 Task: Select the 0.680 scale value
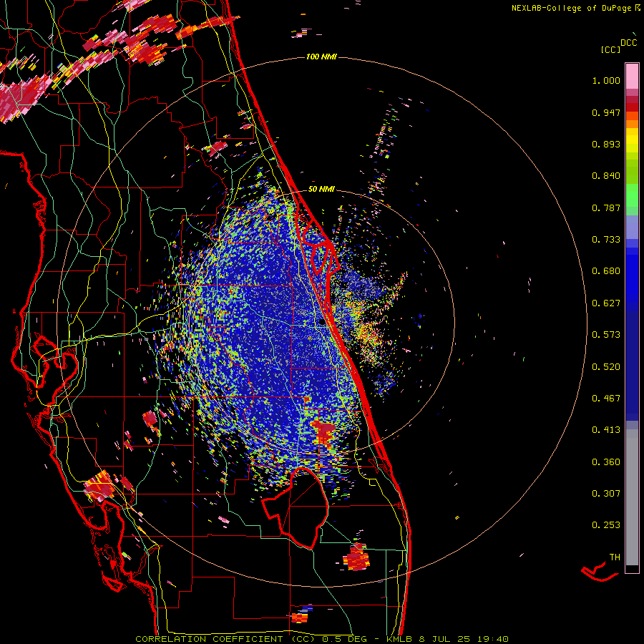(606, 271)
